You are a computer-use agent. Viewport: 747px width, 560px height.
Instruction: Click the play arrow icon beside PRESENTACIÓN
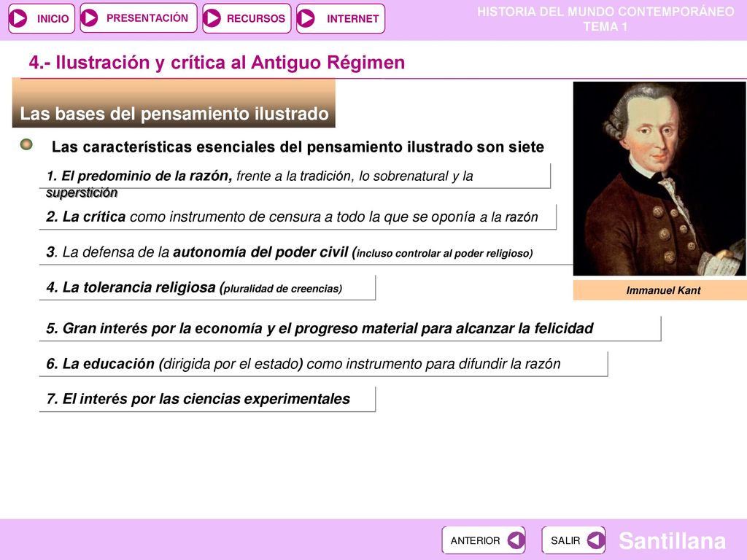tap(89, 18)
